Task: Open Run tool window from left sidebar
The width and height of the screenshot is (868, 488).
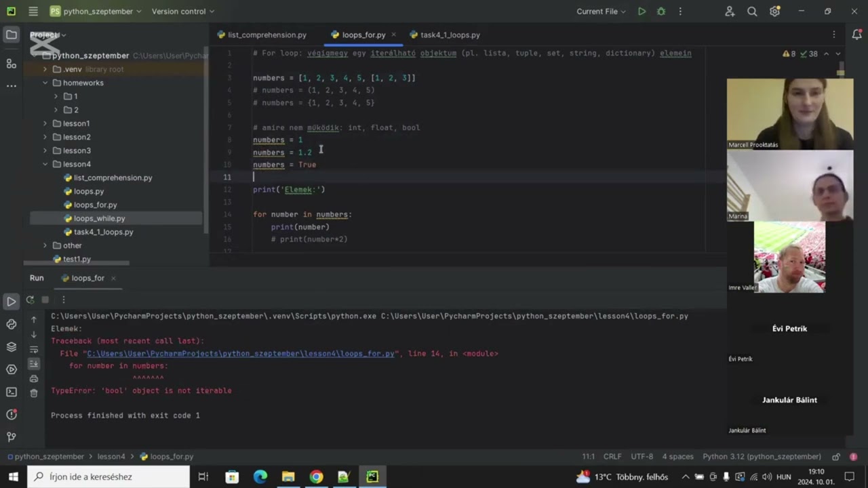Action: pyautogui.click(x=11, y=302)
